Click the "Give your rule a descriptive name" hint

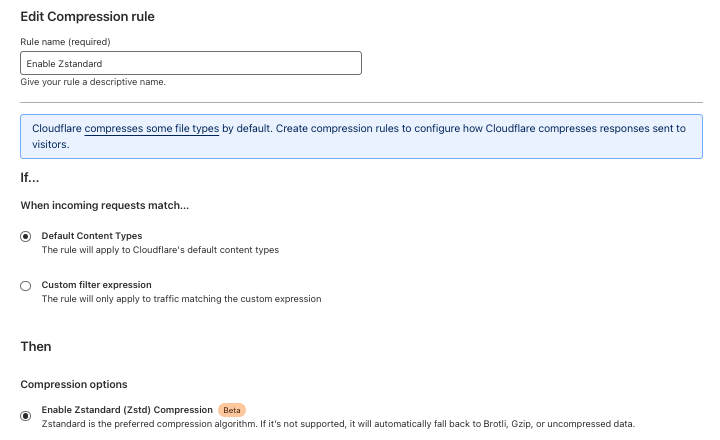coord(93,82)
